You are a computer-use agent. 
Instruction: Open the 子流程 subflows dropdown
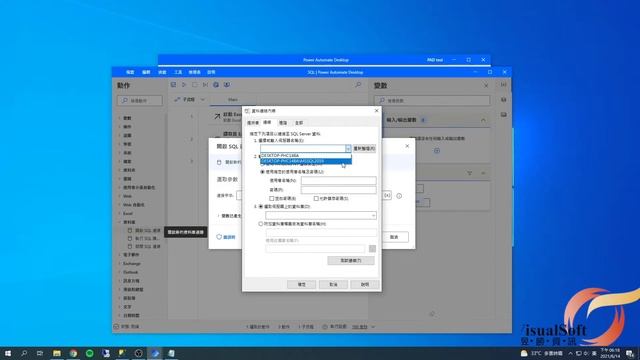pyautogui.click(x=189, y=100)
